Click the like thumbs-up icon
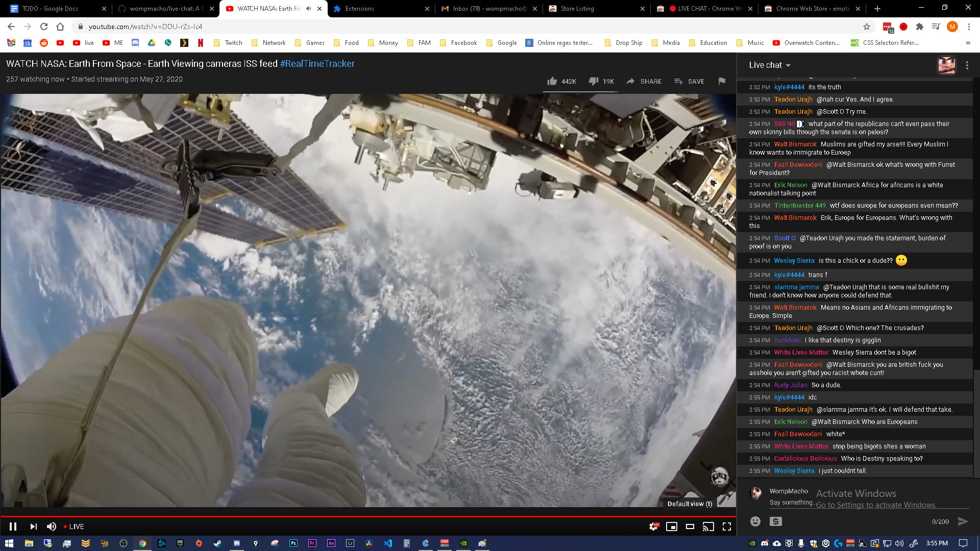The image size is (980, 551). click(552, 81)
